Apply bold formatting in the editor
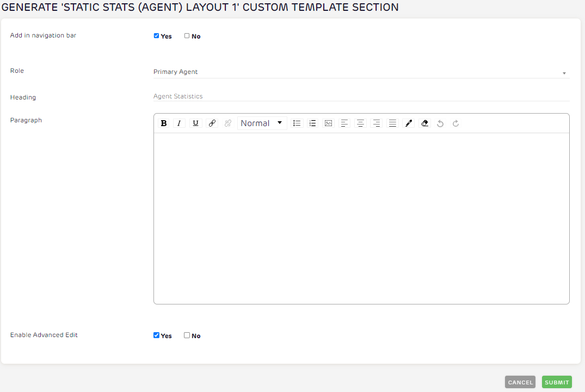Screen dimensions: 585x392 pos(164,123)
